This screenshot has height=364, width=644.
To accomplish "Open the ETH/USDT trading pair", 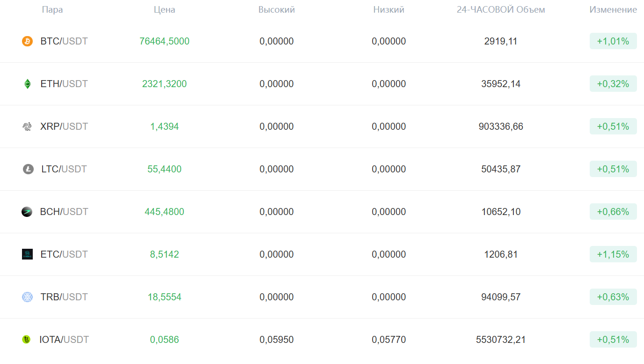I will click(x=64, y=84).
